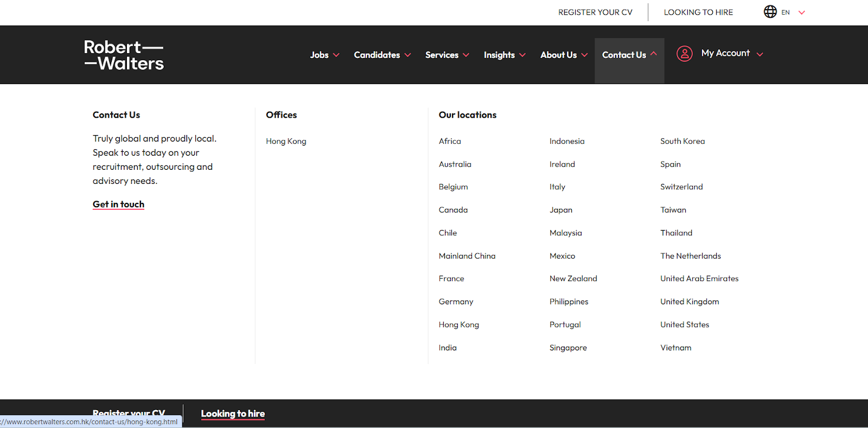Expand the Candidates menu chevron
The width and height of the screenshot is (868, 428).
tap(408, 55)
